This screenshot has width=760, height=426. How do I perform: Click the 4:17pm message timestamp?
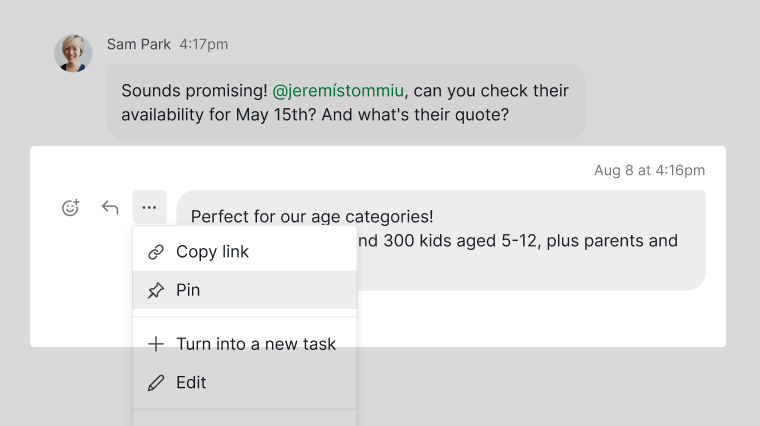(x=203, y=44)
